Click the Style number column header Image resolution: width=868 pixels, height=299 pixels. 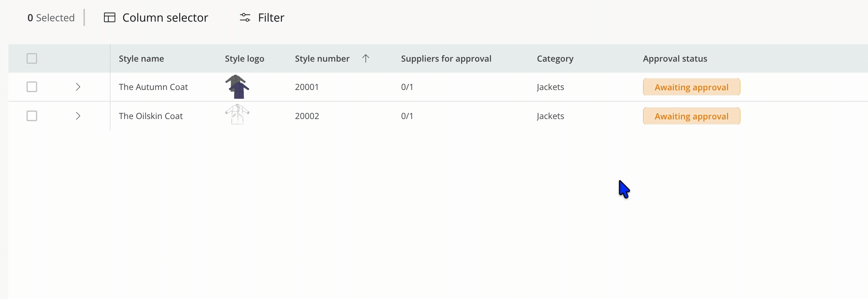(x=322, y=59)
